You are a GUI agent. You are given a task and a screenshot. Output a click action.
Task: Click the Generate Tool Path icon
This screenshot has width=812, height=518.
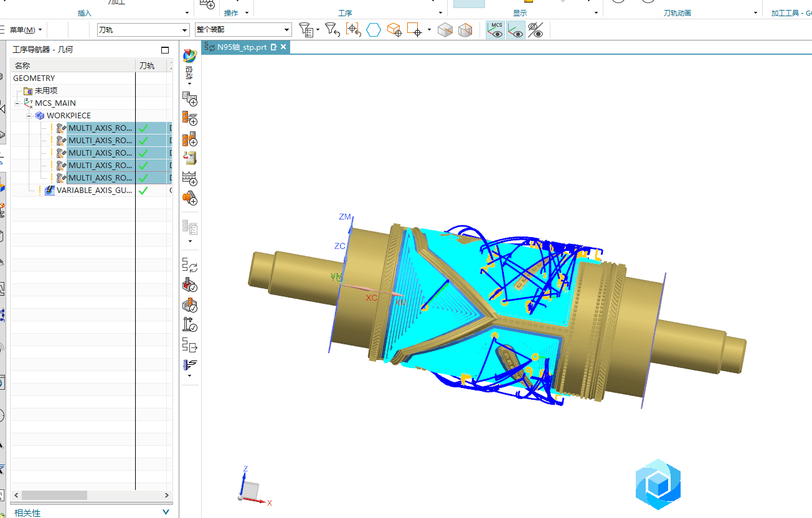point(189,265)
